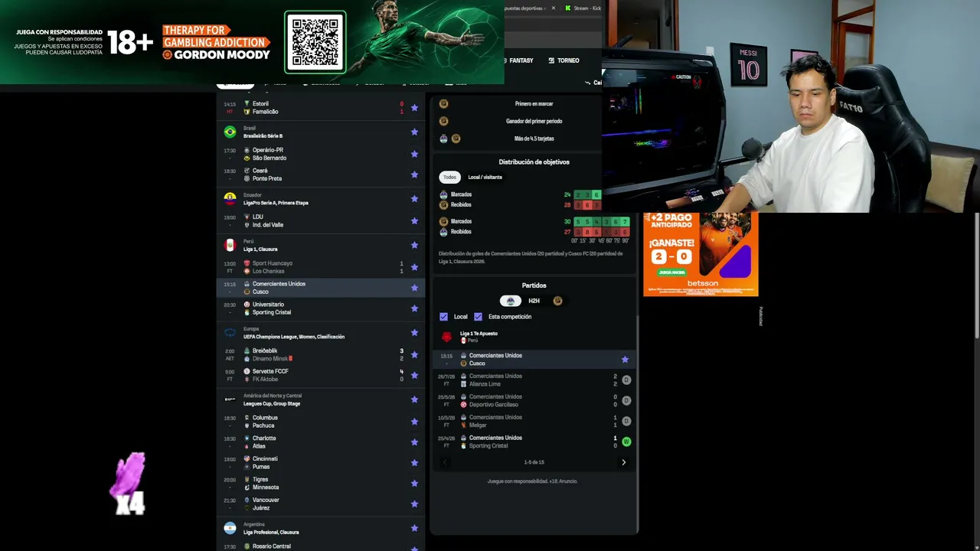
Task: Toggle favorite star for Cincinnati vs Pumas
Action: 414,463
